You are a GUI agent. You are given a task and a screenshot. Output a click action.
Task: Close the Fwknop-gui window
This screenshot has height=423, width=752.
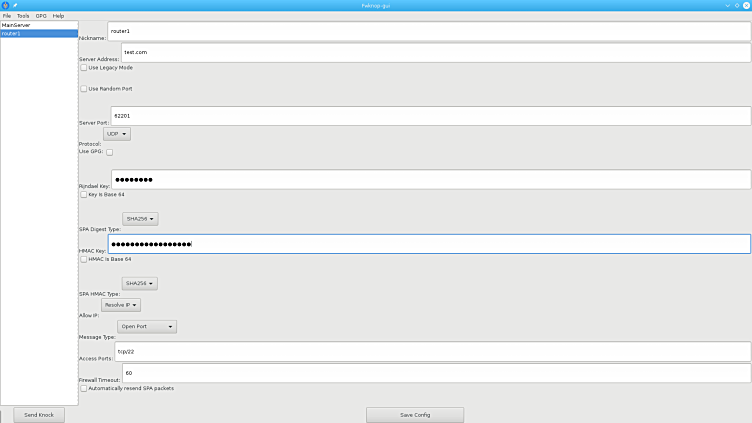pos(745,5)
